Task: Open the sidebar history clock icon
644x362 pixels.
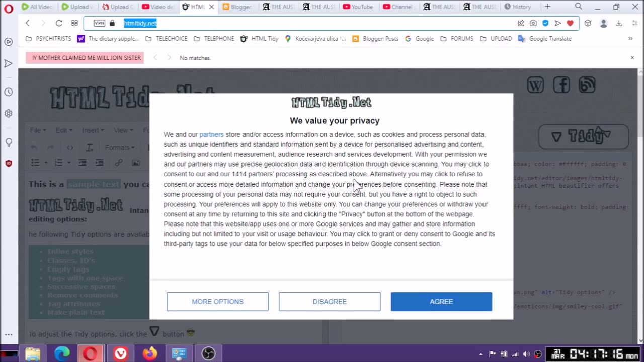Action: click(x=8, y=92)
